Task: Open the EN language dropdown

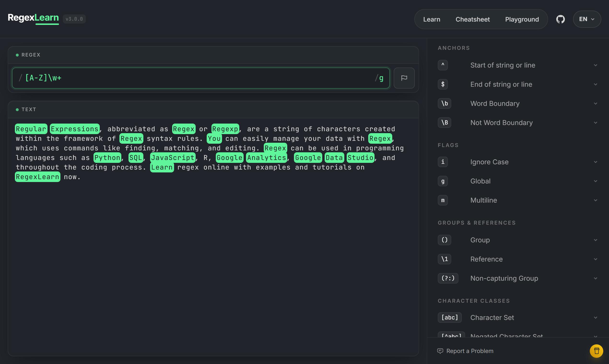Action: click(x=587, y=19)
